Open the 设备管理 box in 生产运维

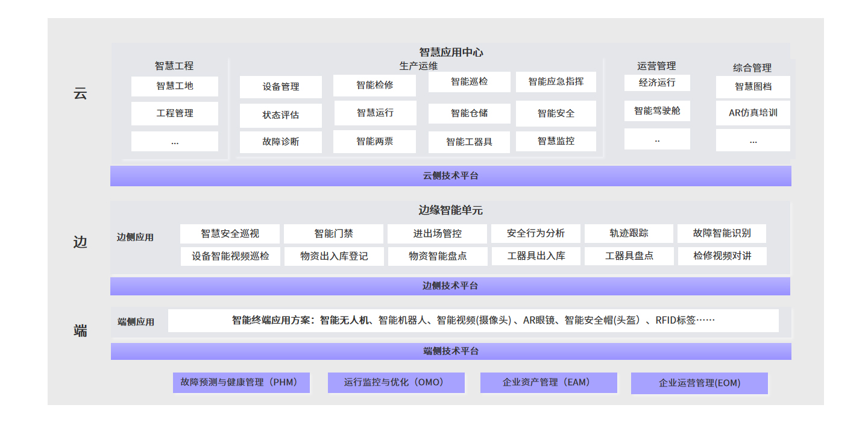[281, 87]
